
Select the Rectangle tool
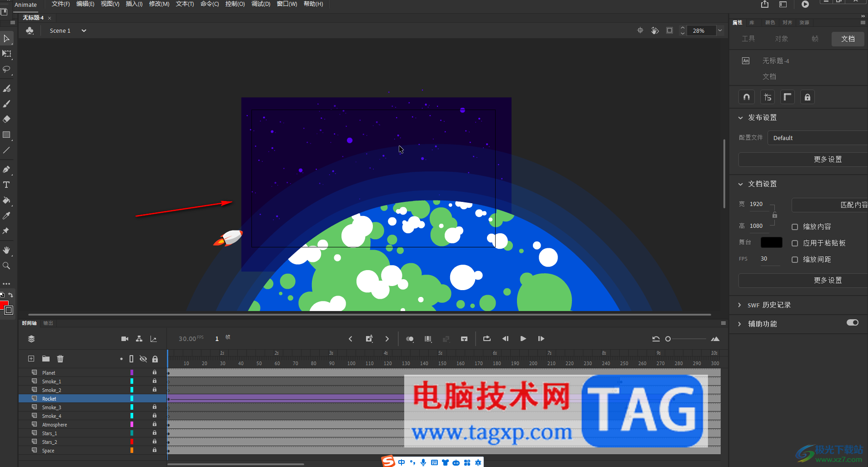(x=6, y=135)
